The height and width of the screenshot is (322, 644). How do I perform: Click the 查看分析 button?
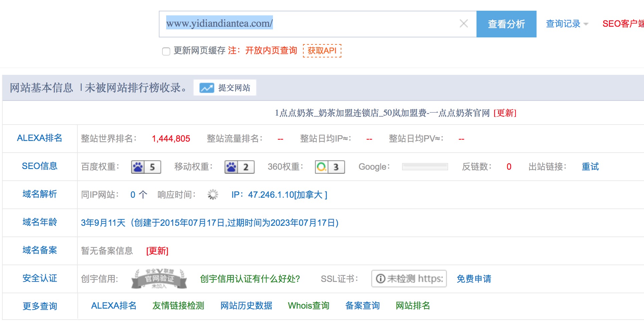(506, 24)
